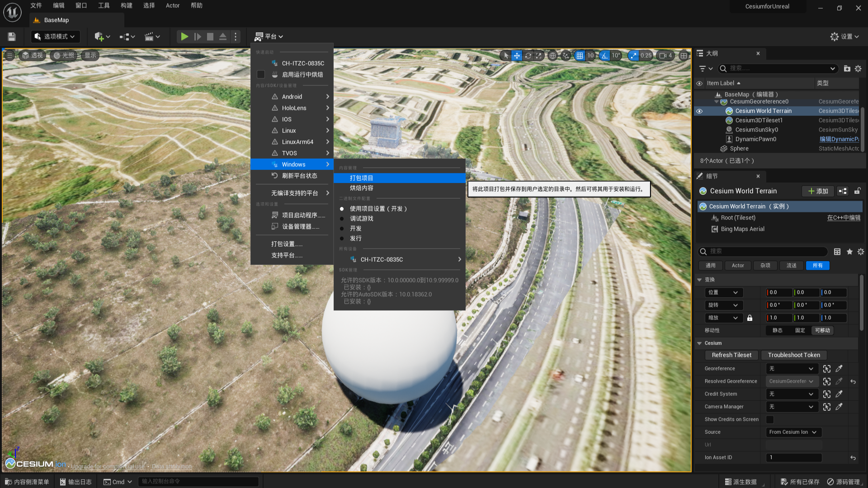This screenshot has width=868, height=488.
Task: Open the details panel favorites star
Action: pos(849,252)
